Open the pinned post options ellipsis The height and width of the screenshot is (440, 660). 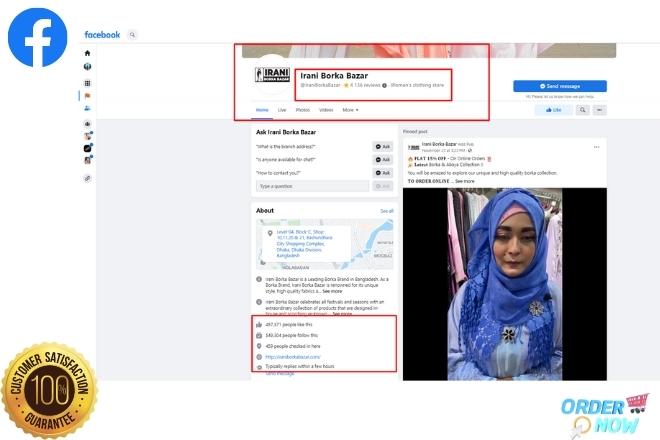tap(596, 147)
